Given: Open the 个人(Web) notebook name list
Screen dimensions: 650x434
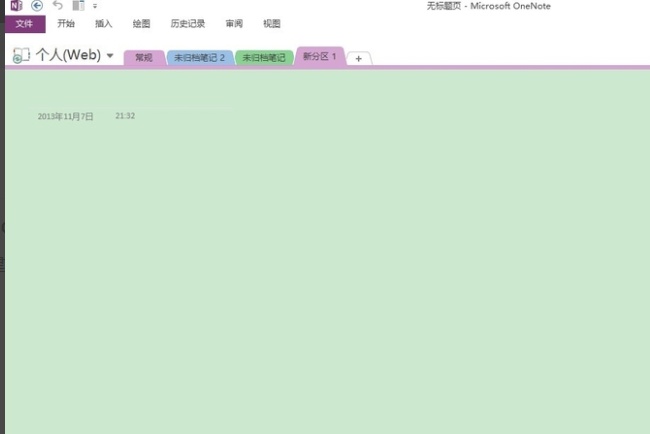Looking at the screenshot, I should coord(68,55).
